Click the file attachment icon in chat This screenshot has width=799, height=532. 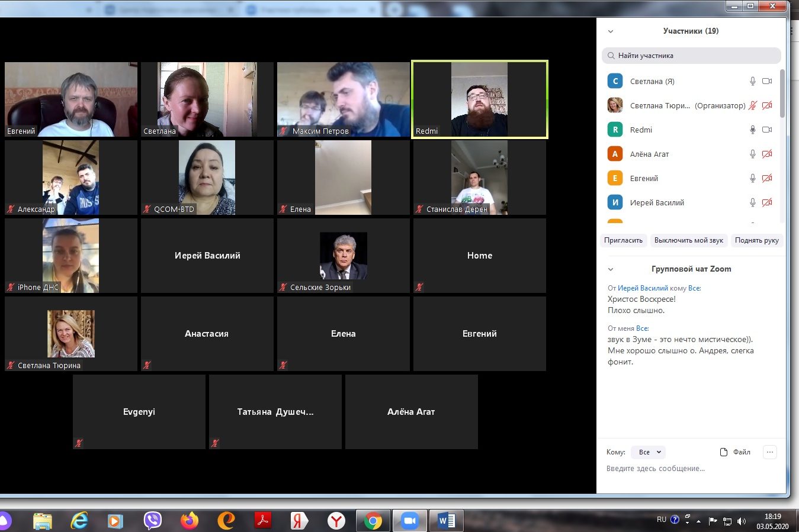[724, 452]
